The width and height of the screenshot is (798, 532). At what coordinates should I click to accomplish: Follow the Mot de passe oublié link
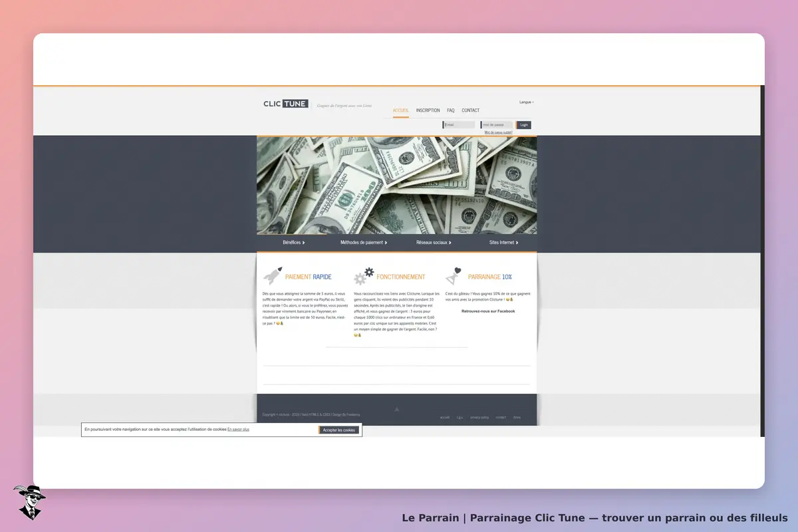(x=499, y=132)
